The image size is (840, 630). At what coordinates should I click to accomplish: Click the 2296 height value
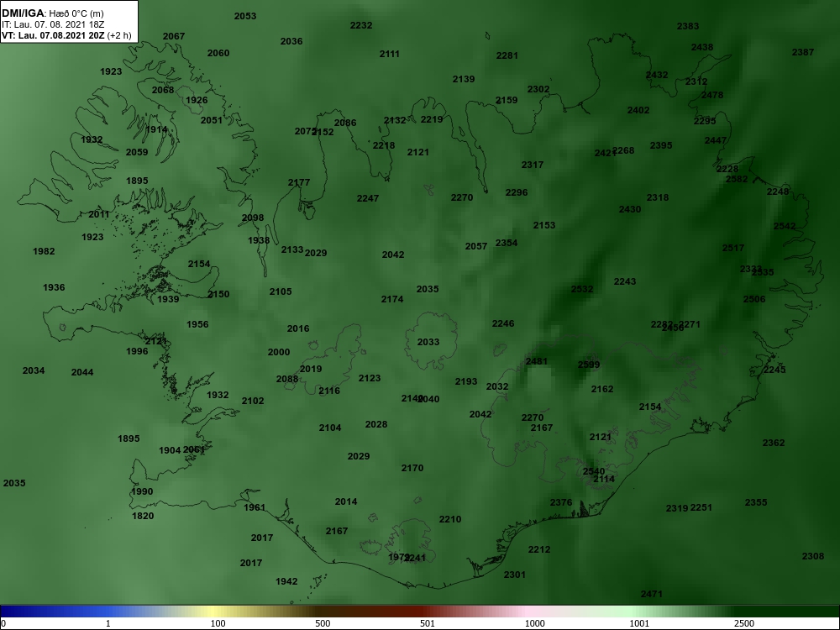tap(517, 192)
